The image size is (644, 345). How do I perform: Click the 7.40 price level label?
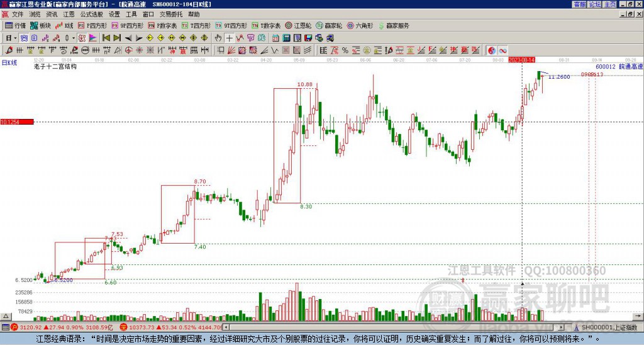200,247
